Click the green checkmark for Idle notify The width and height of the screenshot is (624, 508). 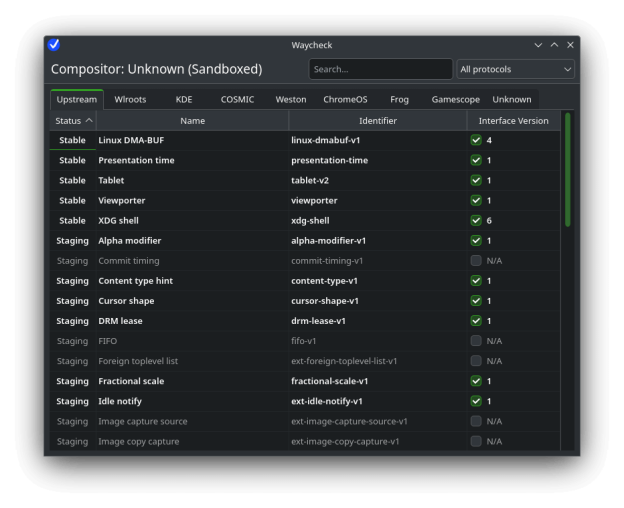tap(476, 401)
